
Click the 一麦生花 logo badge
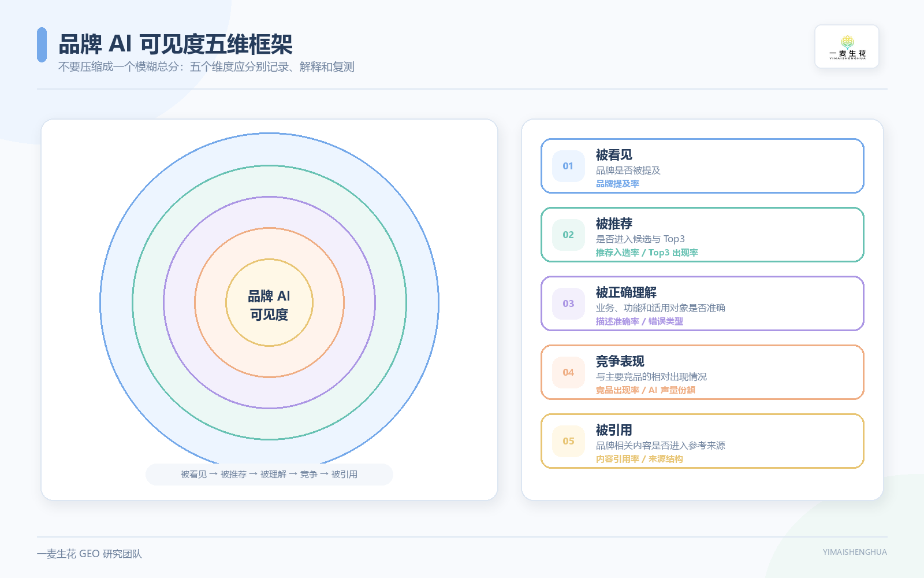[x=847, y=47]
